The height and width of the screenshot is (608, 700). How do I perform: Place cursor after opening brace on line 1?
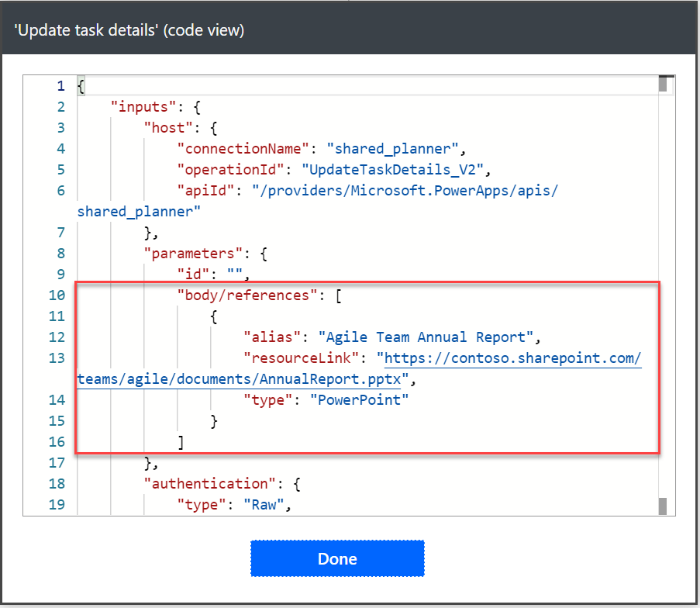click(84, 86)
